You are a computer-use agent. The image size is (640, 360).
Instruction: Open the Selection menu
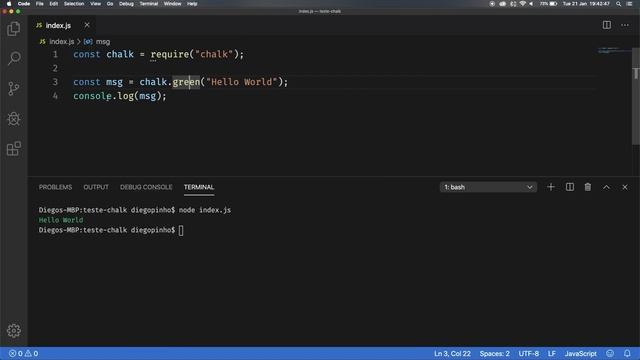[74, 4]
